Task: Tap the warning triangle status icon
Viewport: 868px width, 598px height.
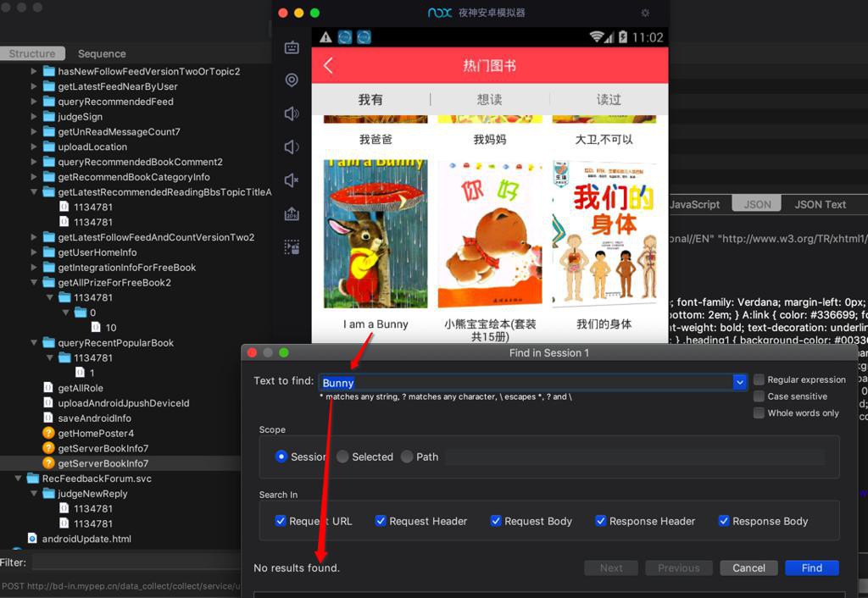Action: 325,37
